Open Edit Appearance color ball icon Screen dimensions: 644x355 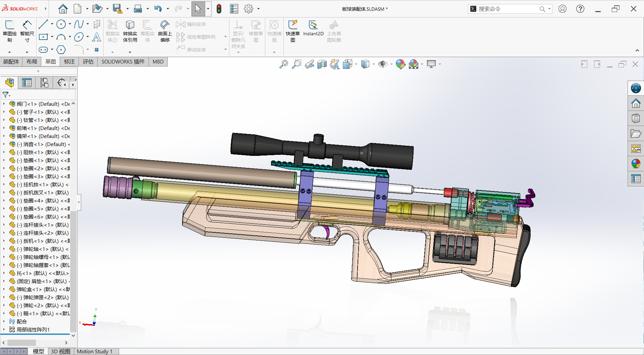[400, 64]
